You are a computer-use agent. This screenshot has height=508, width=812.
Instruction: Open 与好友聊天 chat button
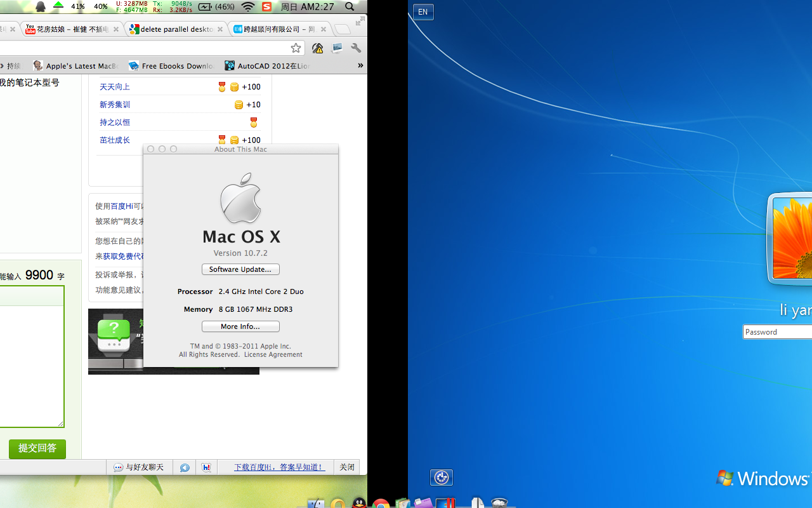tap(139, 467)
